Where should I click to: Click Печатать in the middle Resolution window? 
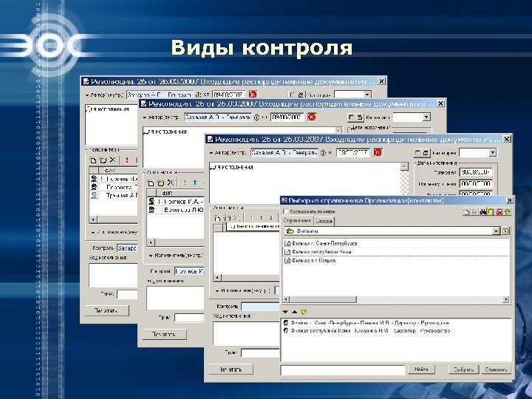tap(164, 334)
